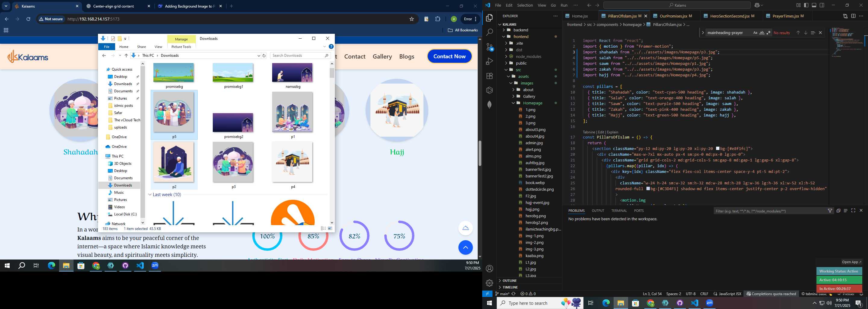The width and height of the screenshot is (868, 309).
Task: Toggle the Secondary Side Bar in VS Code title bar
Action: 822,5
